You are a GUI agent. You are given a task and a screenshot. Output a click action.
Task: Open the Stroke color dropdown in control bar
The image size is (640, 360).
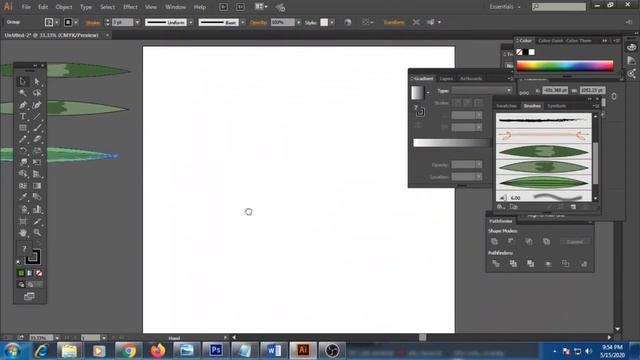tap(76, 22)
